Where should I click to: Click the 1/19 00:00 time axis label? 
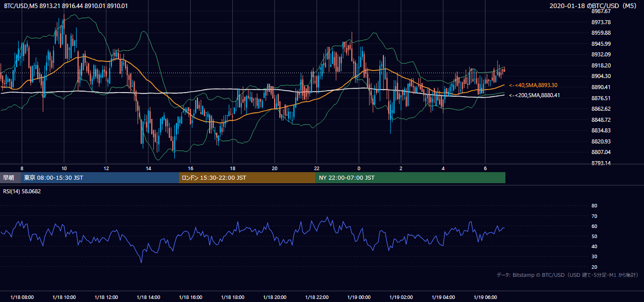[359, 297]
